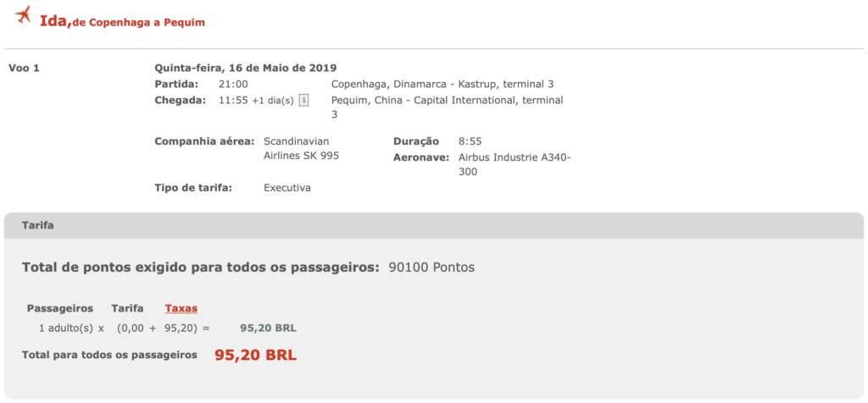
Task: Click departure time 21:00
Action: pos(233,85)
